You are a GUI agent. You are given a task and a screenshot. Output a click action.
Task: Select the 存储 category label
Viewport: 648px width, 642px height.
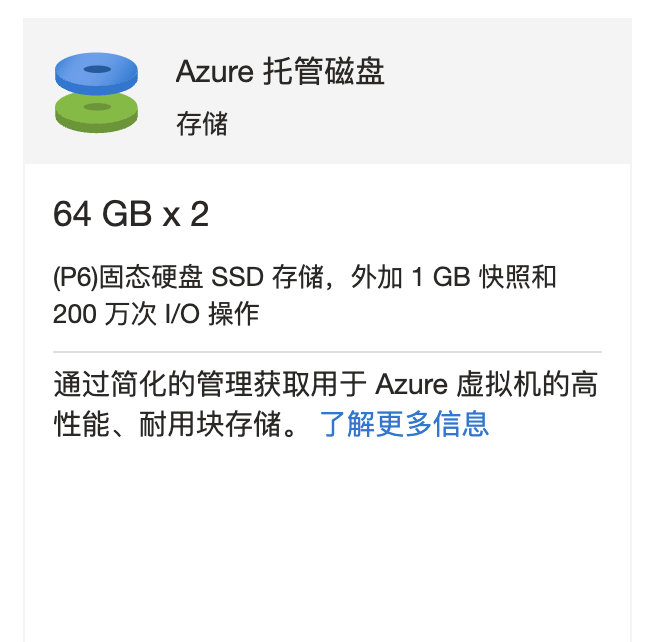coord(202,124)
